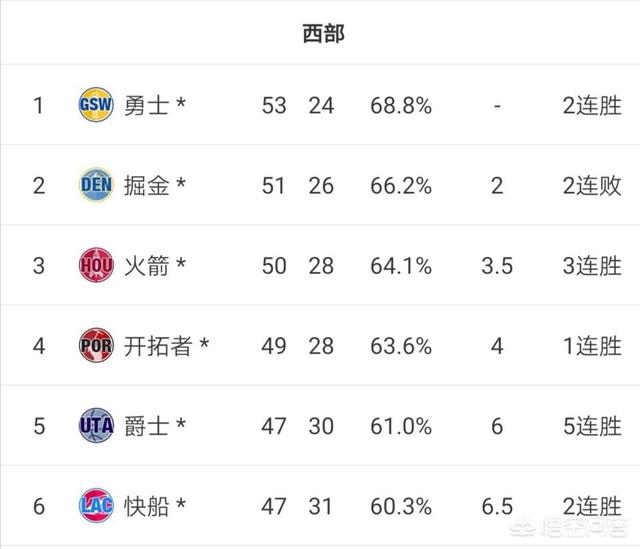Open the 开拓者 team name link

(158, 346)
